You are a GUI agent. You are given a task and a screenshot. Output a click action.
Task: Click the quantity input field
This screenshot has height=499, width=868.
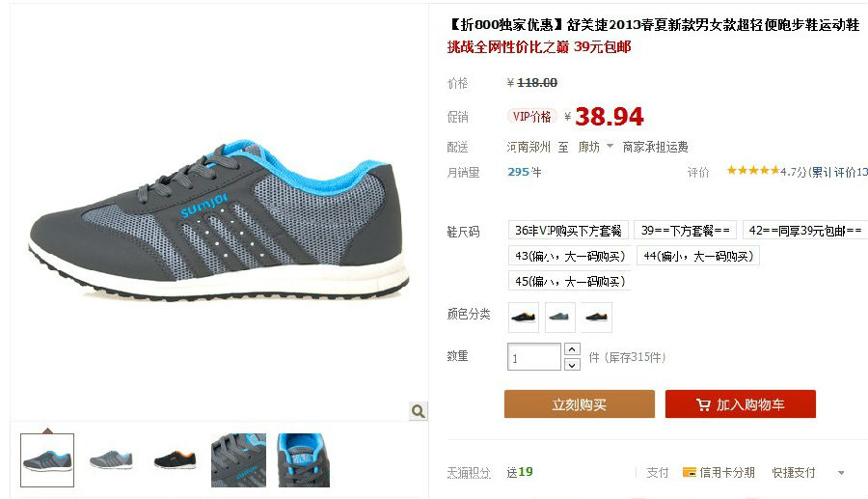pos(534,357)
